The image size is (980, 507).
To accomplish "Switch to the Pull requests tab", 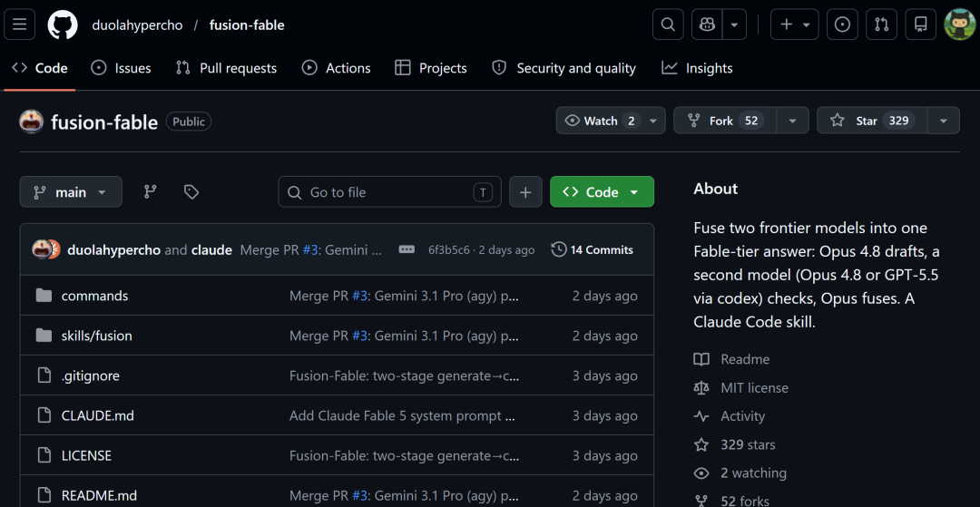I will click(226, 68).
